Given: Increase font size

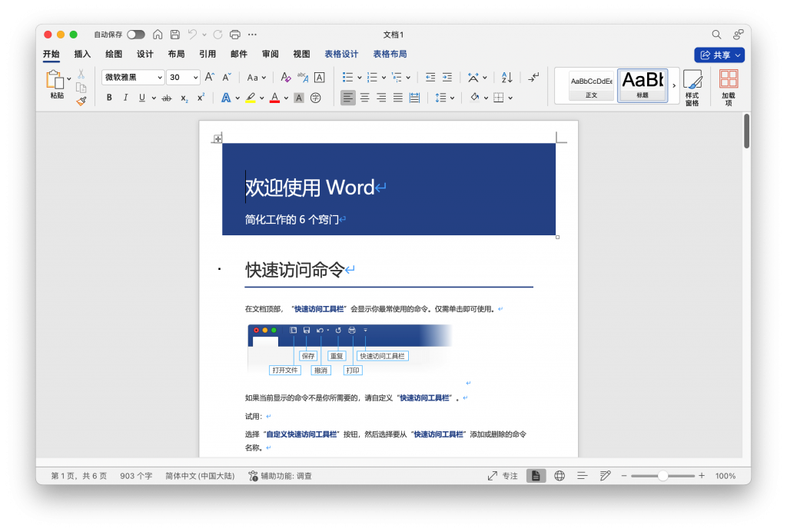Looking at the screenshot, I should point(210,77).
